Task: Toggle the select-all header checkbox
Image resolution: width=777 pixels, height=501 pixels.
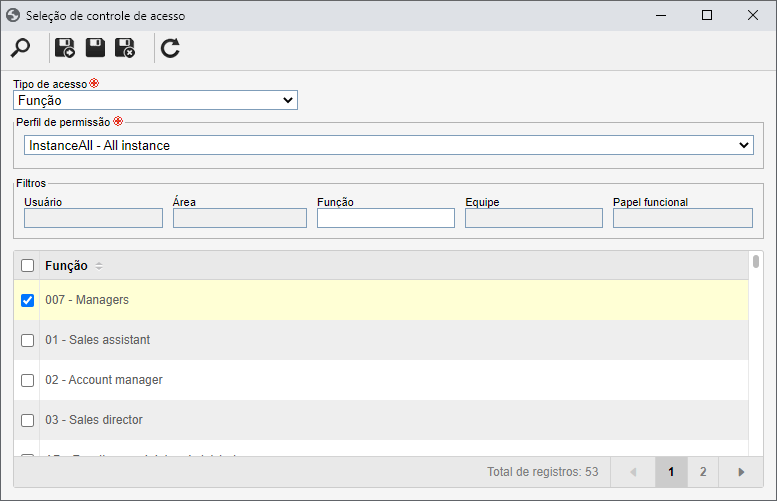Action: pyautogui.click(x=28, y=266)
